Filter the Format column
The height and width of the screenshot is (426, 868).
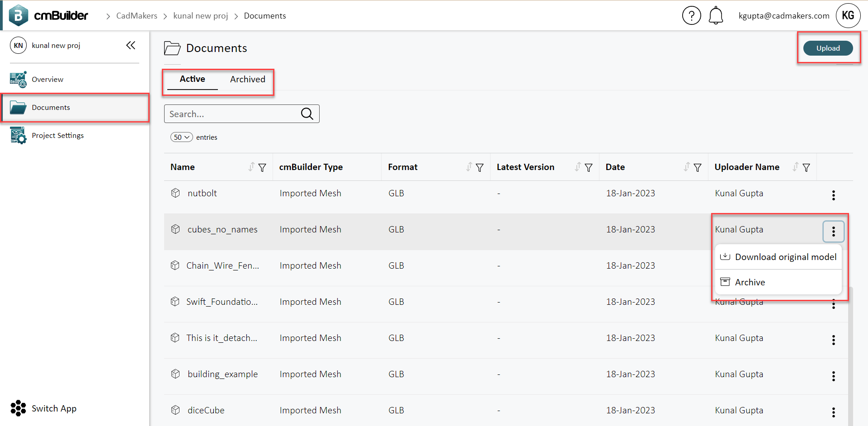pos(480,167)
